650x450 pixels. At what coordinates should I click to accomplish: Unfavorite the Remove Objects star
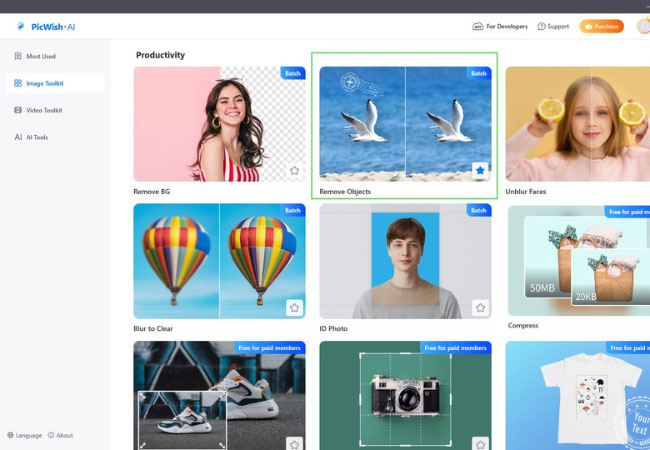[x=480, y=171]
